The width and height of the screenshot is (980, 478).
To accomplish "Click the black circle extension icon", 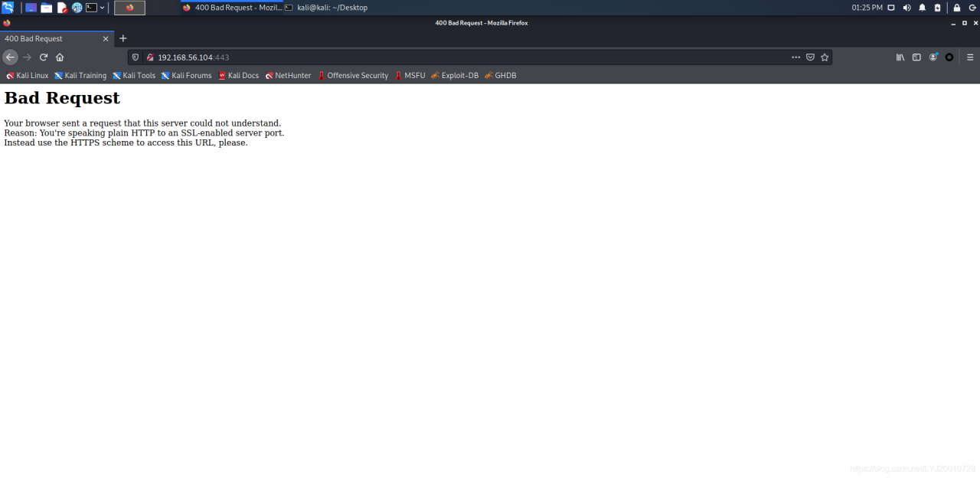I will click(949, 57).
